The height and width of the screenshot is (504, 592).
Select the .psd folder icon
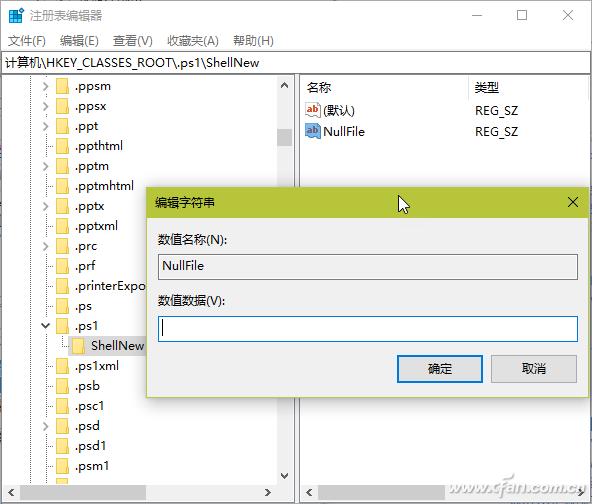(62, 426)
